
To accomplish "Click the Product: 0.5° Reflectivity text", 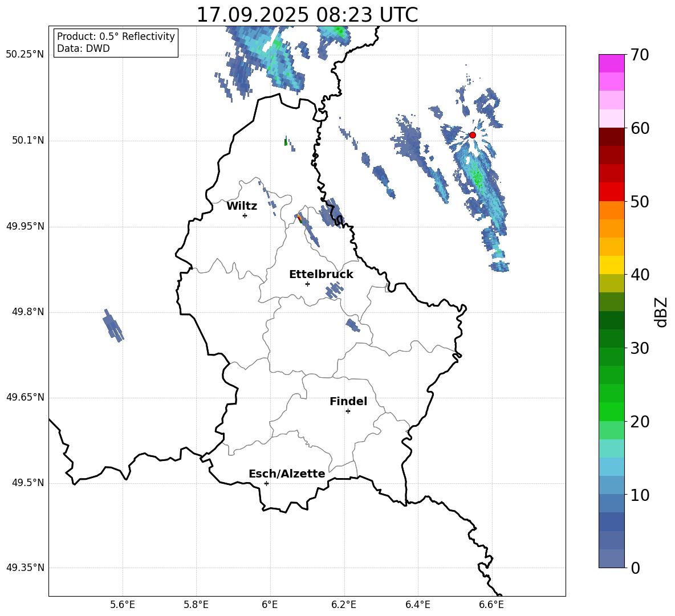I will pos(116,36).
